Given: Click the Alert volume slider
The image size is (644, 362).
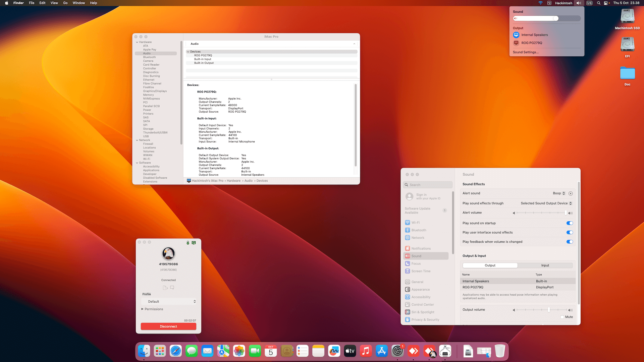Looking at the screenshot, I should coord(541,213).
